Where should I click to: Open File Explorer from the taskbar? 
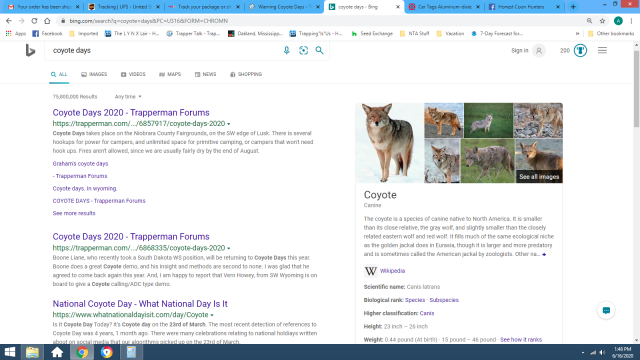pyautogui.click(x=32, y=352)
